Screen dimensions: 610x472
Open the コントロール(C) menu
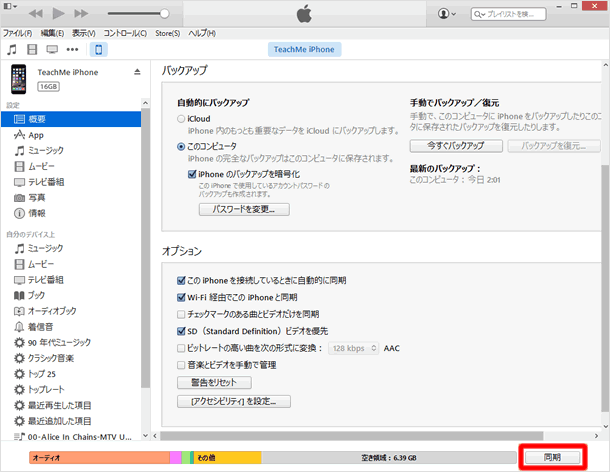pyautogui.click(x=125, y=33)
